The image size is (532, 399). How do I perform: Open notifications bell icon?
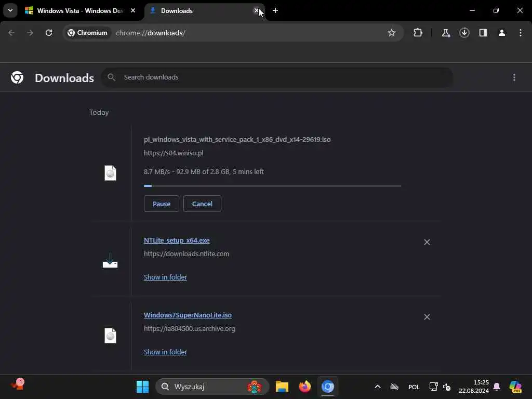pos(497,387)
